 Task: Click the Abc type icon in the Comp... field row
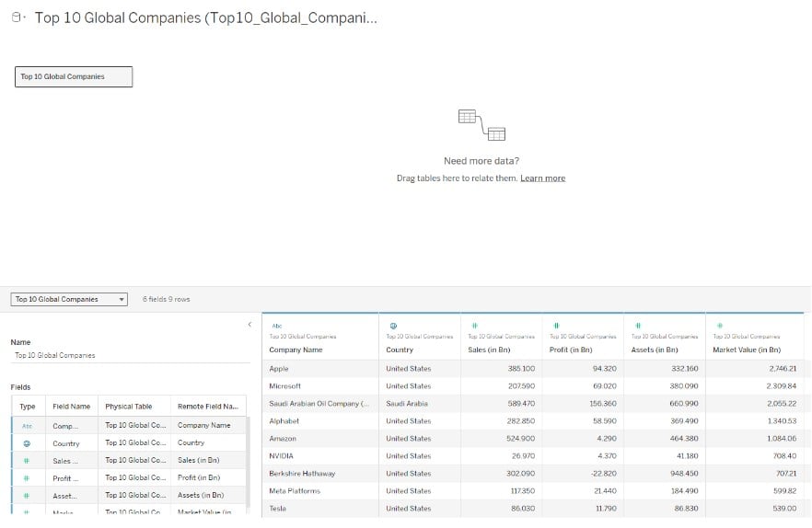pyautogui.click(x=27, y=426)
